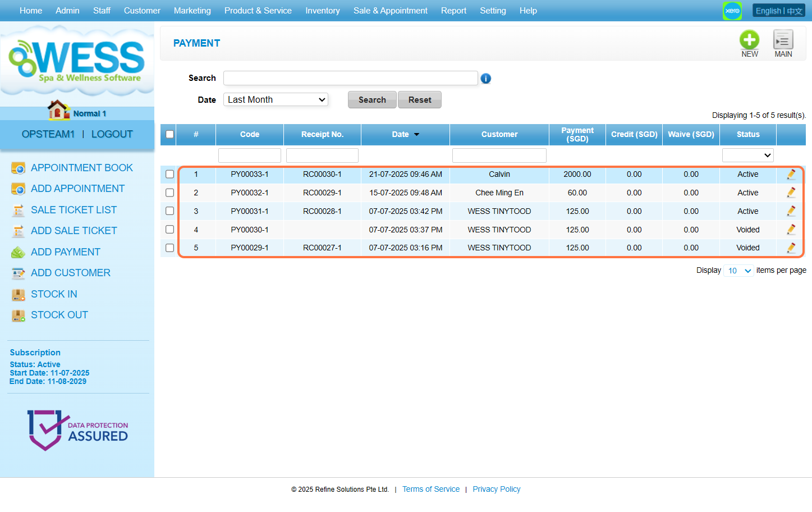The width and height of the screenshot is (812, 512).
Task: Open the Sale & Appointment menu
Action: [390, 11]
